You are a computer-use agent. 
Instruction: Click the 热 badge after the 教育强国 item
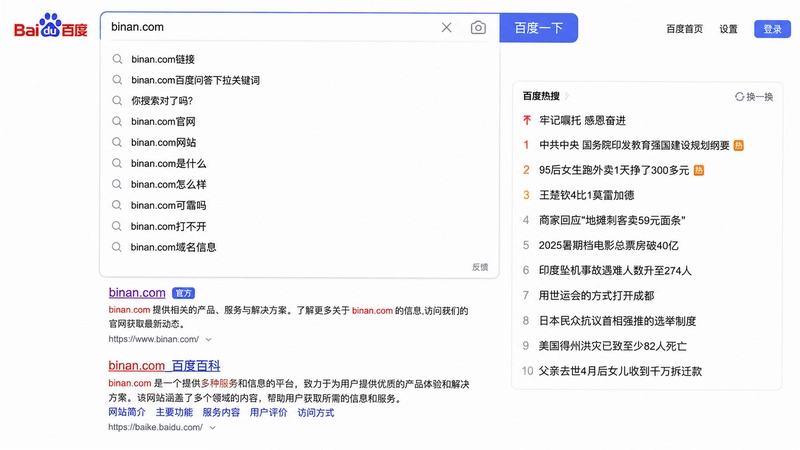click(738, 145)
